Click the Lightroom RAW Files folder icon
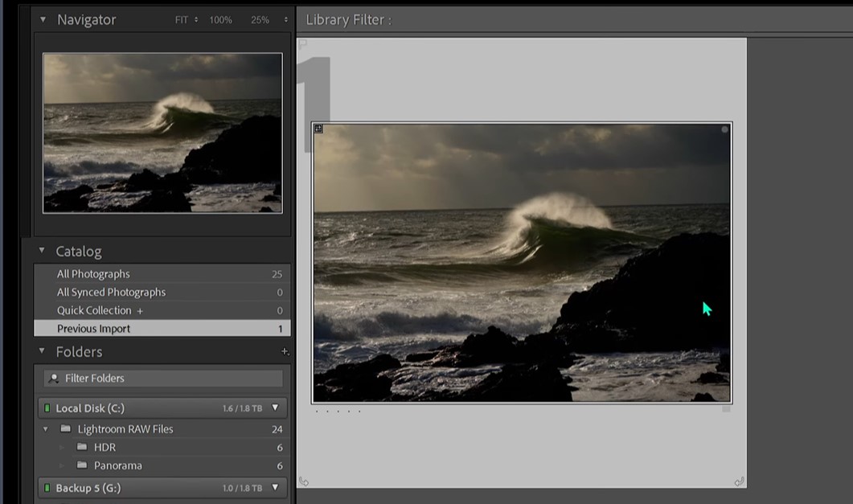 [x=66, y=428]
